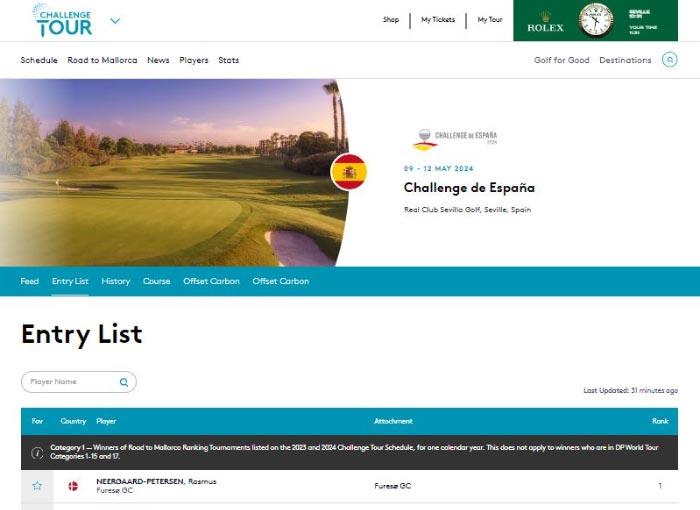The height and width of the screenshot is (510, 700).
Task: Expand the tour selector chevron beside logo
Action: (115, 21)
